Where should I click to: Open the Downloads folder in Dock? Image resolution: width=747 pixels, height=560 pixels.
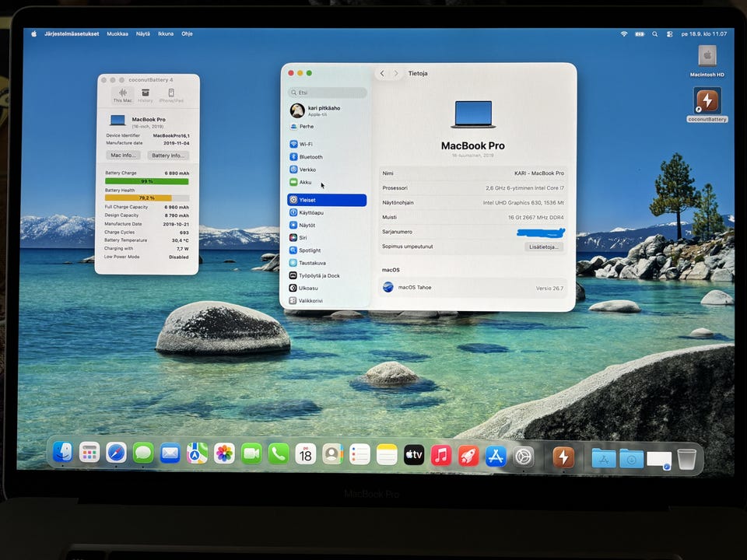631,459
